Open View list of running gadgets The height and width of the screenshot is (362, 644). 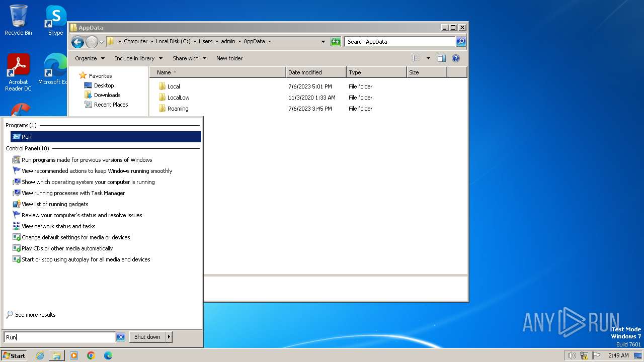pos(106,204)
